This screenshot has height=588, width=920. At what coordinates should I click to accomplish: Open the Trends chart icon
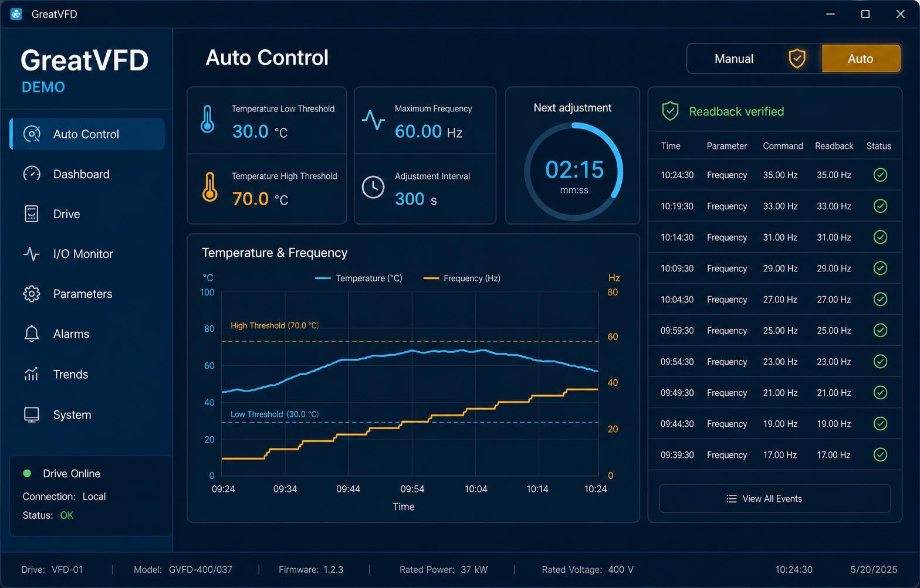tap(32, 374)
